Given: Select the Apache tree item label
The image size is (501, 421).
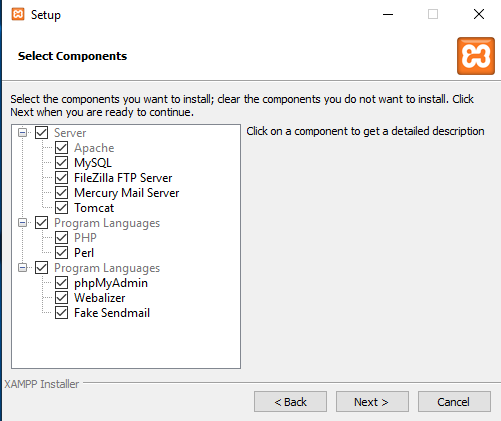Looking at the screenshot, I should 94,148.
